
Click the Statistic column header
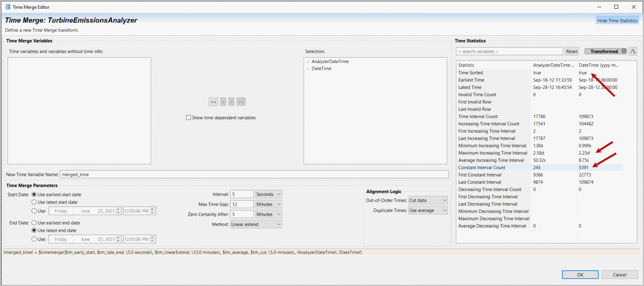click(466, 65)
